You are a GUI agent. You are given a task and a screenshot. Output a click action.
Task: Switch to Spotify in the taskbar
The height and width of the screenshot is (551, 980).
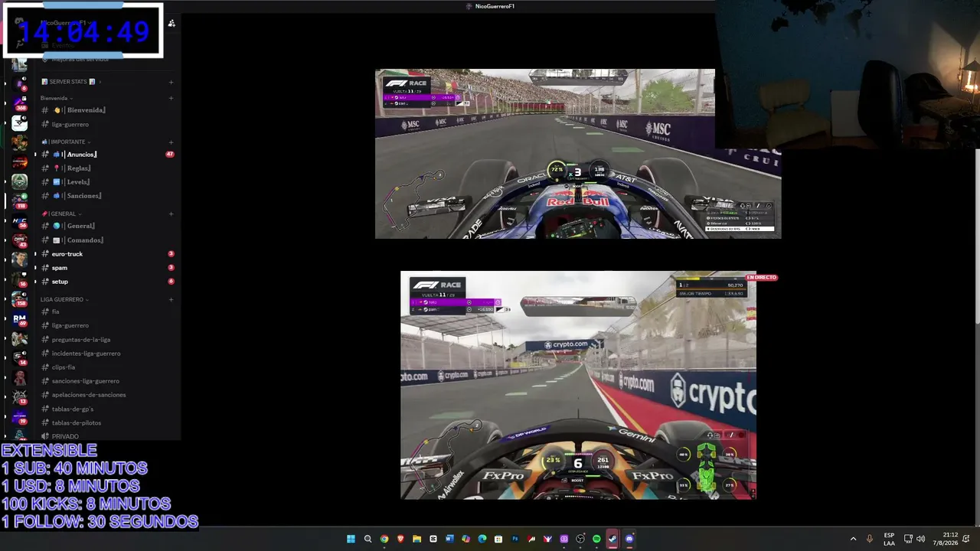tap(596, 539)
